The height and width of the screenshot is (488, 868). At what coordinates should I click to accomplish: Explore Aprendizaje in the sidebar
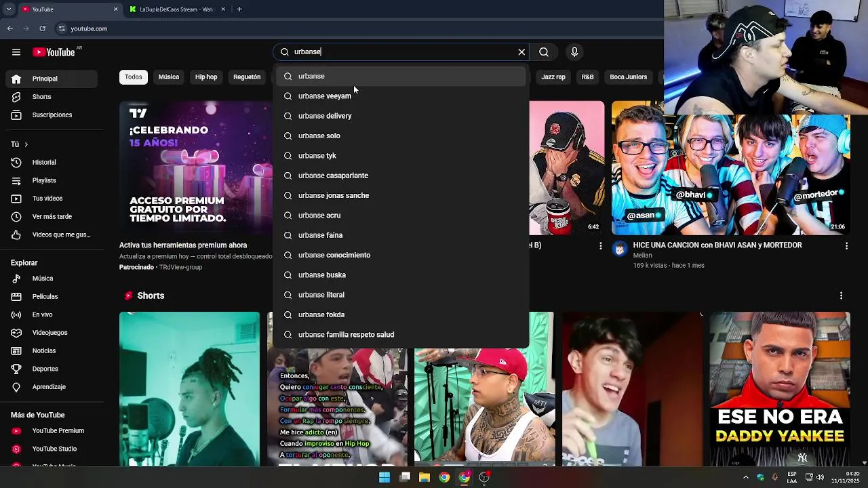click(53, 387)
